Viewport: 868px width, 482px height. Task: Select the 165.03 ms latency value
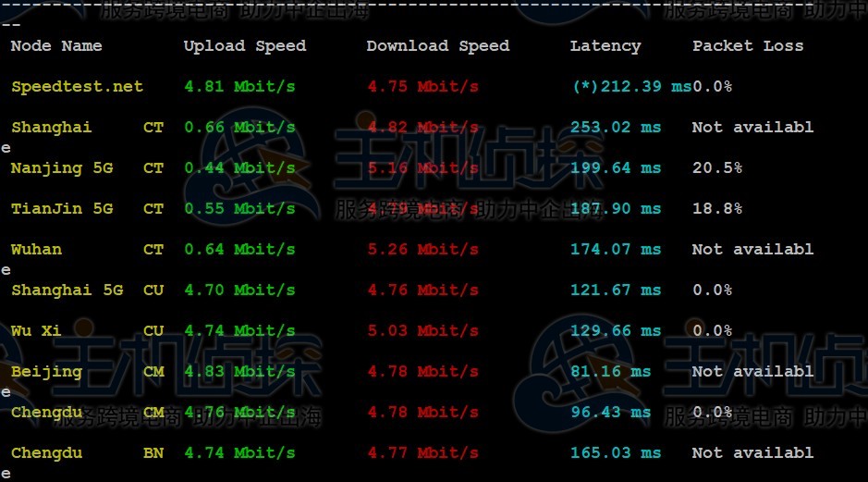coord(616,452)
